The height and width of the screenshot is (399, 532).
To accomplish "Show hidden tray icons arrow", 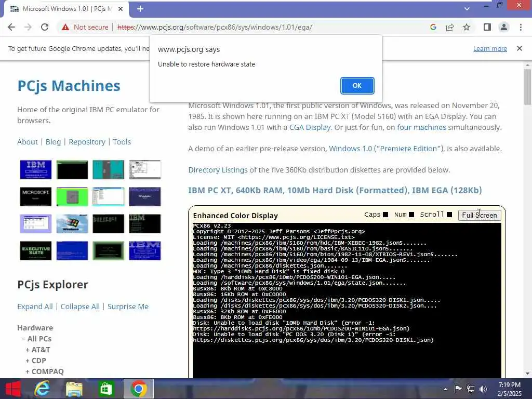I will tap(445, 389).
